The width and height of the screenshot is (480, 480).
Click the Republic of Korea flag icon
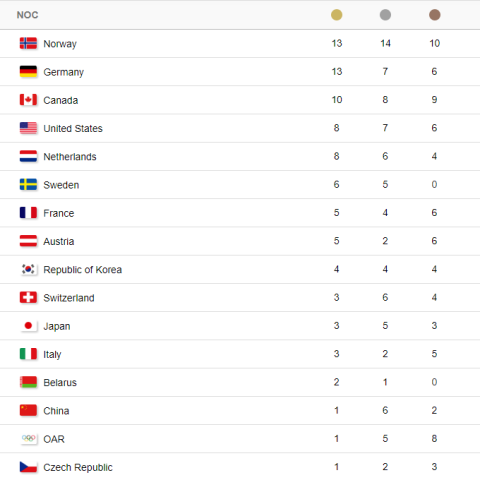click(28, 269)
